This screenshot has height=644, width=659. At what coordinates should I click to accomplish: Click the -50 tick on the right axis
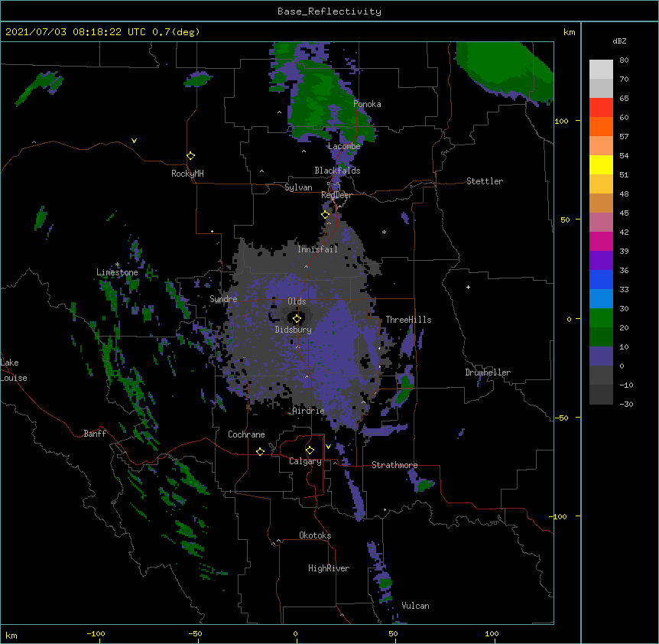(x=561, y=418)
